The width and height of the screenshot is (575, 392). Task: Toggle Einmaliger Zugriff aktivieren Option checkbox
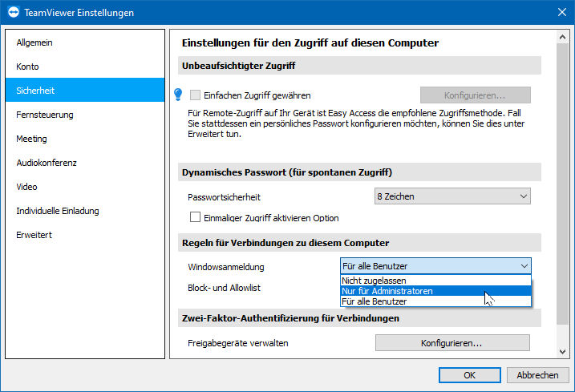coord(195,217)
